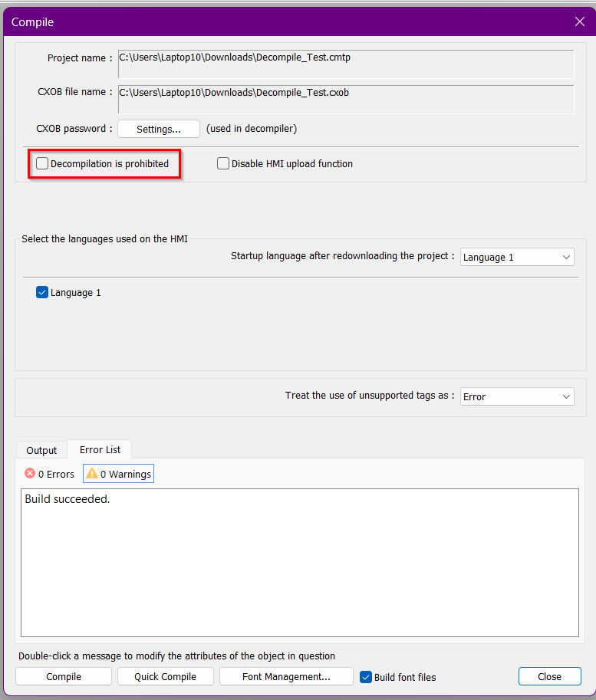Run Quick Compile
Viewport: 596px width, 700px height.
click(165, 676)
